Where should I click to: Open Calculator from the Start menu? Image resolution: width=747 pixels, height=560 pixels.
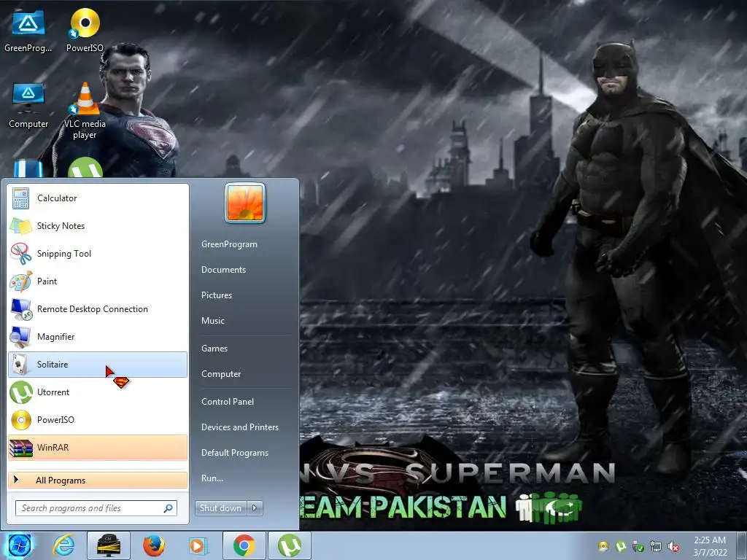pos(98,198)
